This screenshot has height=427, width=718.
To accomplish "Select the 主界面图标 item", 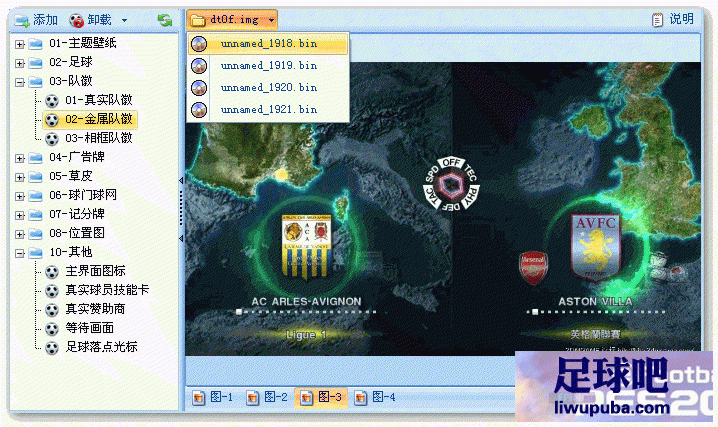I will [95, 271].
